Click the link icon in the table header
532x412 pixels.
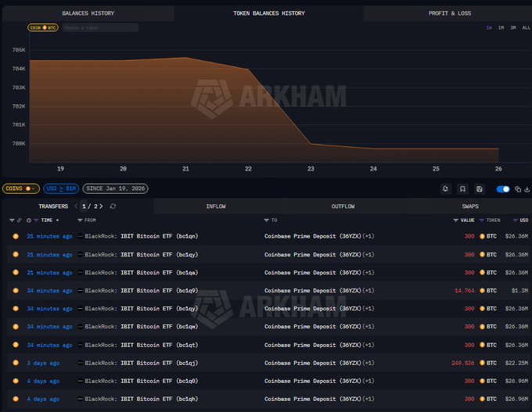(x=20, y=220)
